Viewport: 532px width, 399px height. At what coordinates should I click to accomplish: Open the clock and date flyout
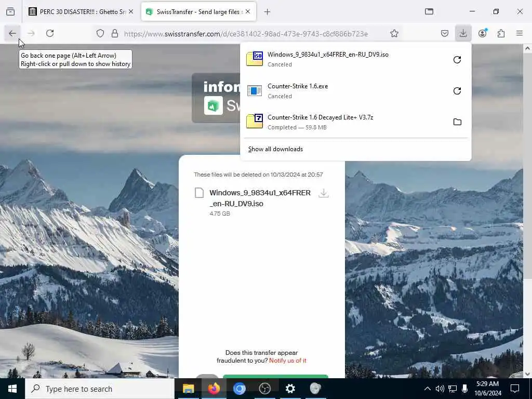487,389
